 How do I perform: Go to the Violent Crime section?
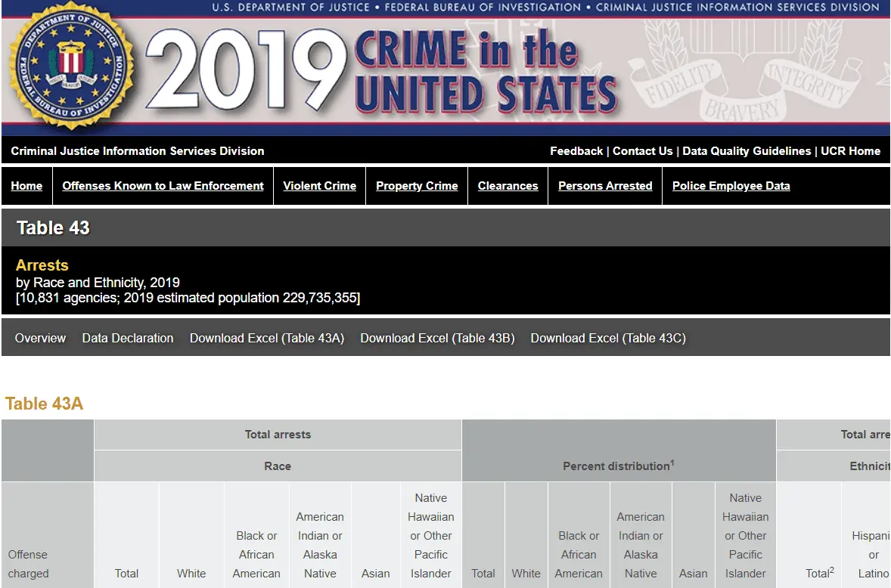320,186
